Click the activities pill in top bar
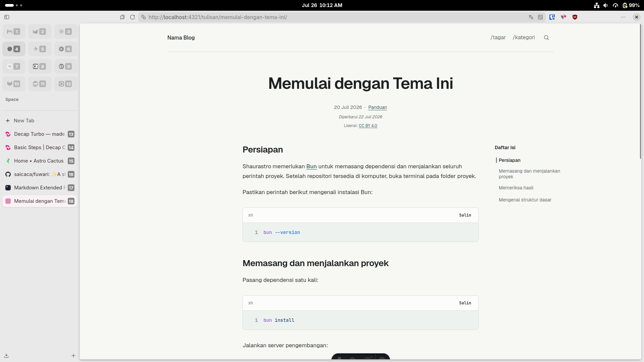Viewport: 644px width, 362px height. pos(13,5)
